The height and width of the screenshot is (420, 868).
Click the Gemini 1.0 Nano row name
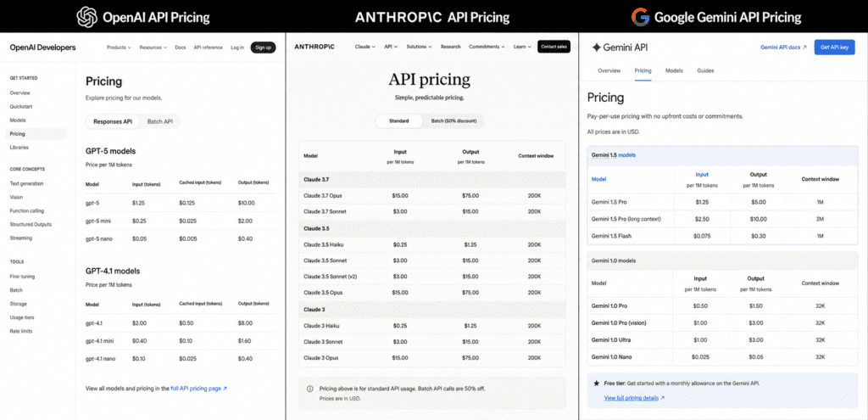point(612,357)
